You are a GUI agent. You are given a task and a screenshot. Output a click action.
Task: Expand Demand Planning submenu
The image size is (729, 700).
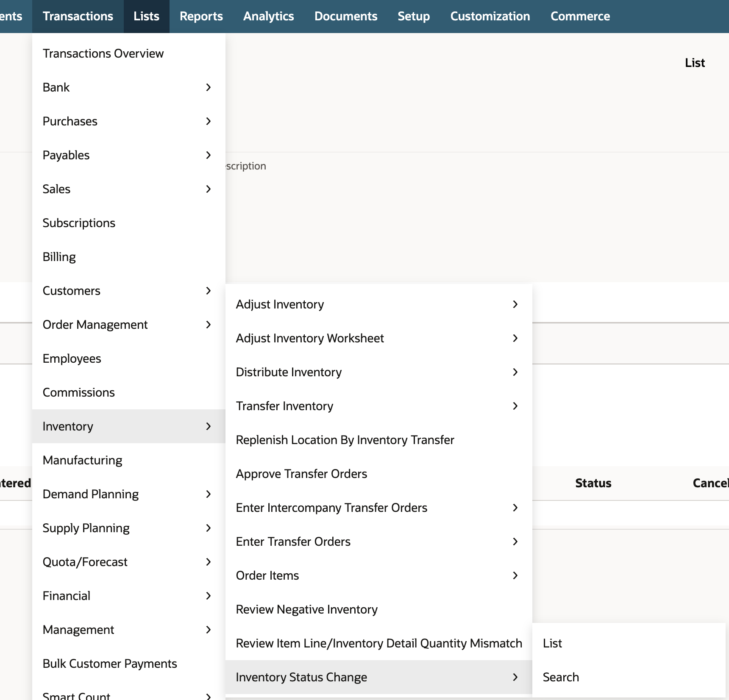coord(129,494)
